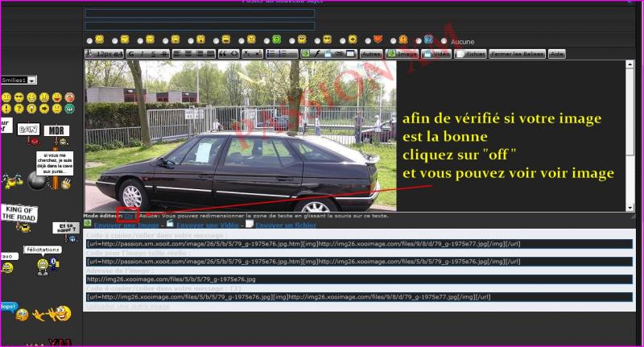Screen dimensions: 644x347
Task: Apply center text alignment
Action: (188, 54)
